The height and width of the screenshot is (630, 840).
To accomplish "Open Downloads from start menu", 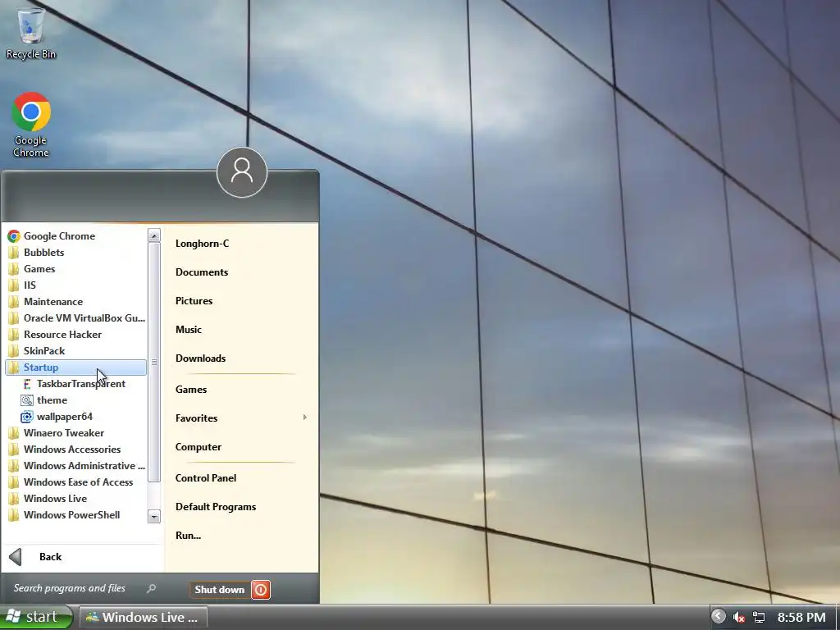I will (200, 358).
